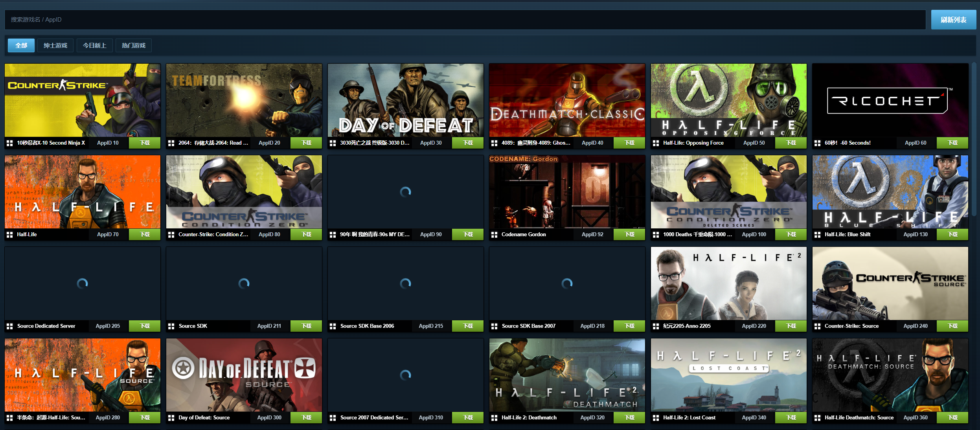
Task: Download Codename Gordon AppID 92
Action: 630,234
